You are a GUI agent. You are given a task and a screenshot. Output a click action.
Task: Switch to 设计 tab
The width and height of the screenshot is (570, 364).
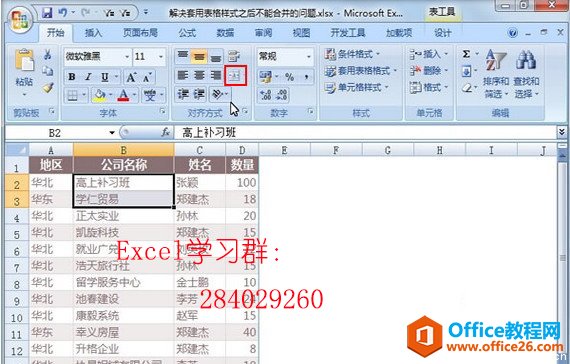443,33
